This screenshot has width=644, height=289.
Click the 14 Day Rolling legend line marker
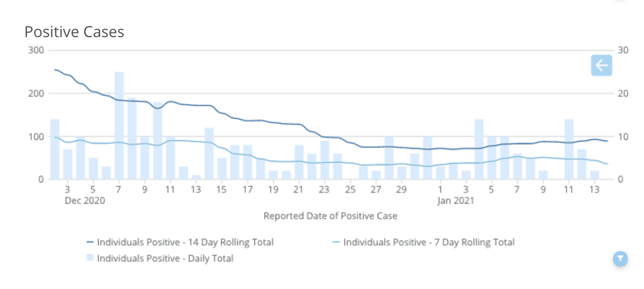[90, 242]
